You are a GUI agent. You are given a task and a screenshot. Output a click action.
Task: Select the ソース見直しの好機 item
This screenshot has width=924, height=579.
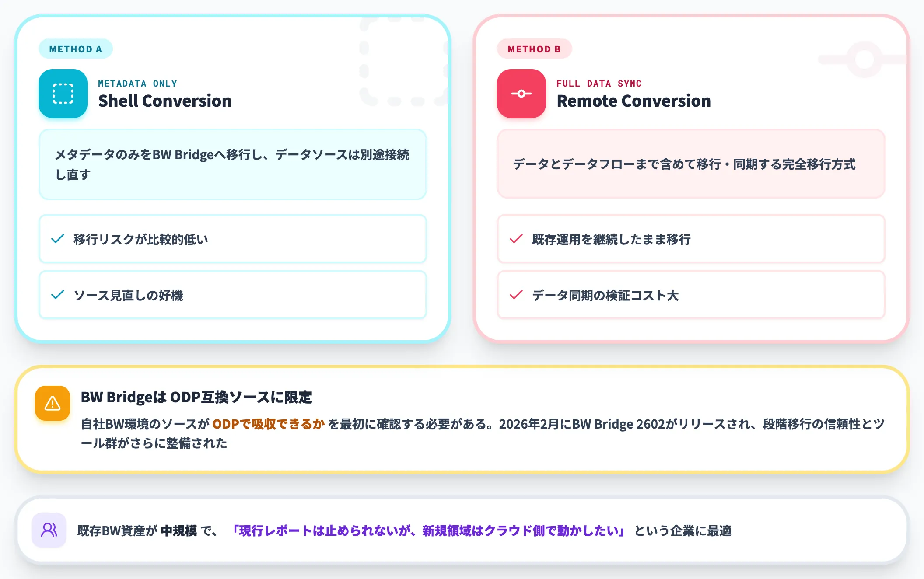pyautogui.click(x=233, y=295)
